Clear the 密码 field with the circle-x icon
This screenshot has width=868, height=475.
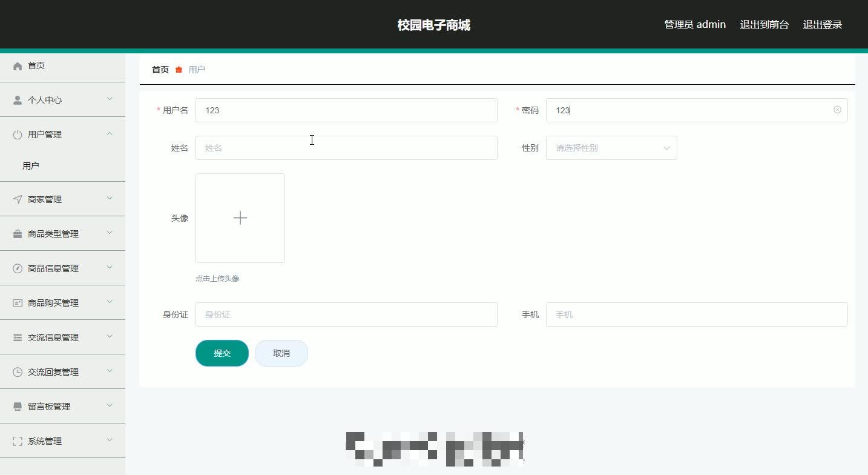(837, 110)
